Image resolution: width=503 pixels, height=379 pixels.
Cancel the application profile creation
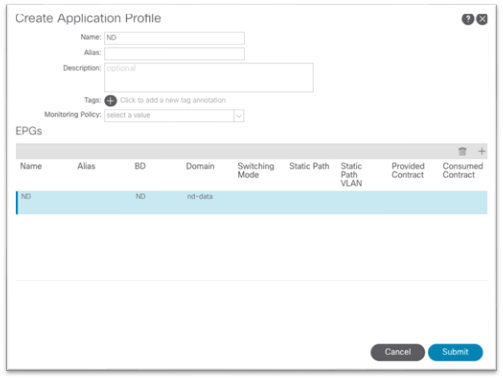(398, 352)
